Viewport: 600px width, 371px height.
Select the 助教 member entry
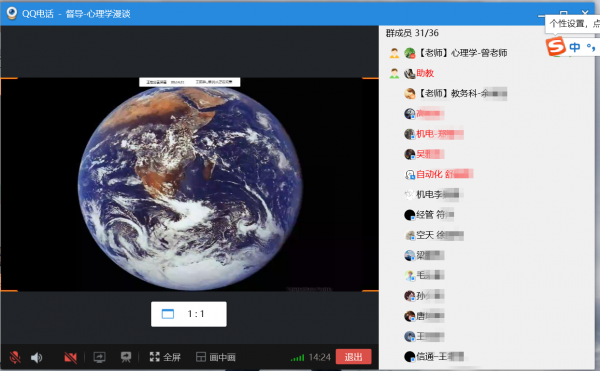(x=419, y=73)
